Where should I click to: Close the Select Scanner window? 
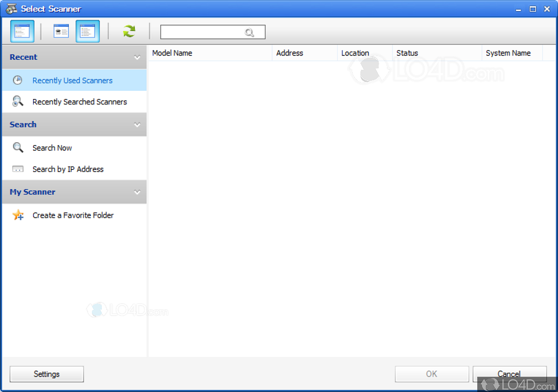(547, 9)
